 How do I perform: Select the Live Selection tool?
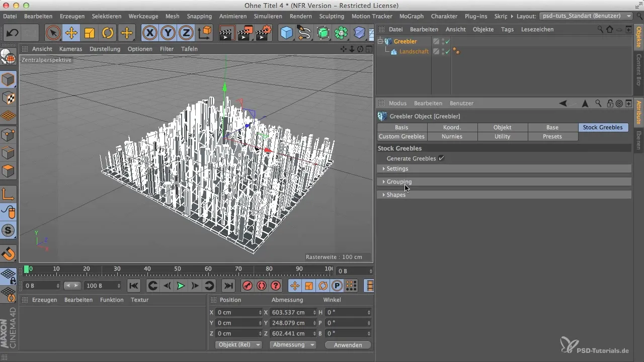tap(53, 33)
